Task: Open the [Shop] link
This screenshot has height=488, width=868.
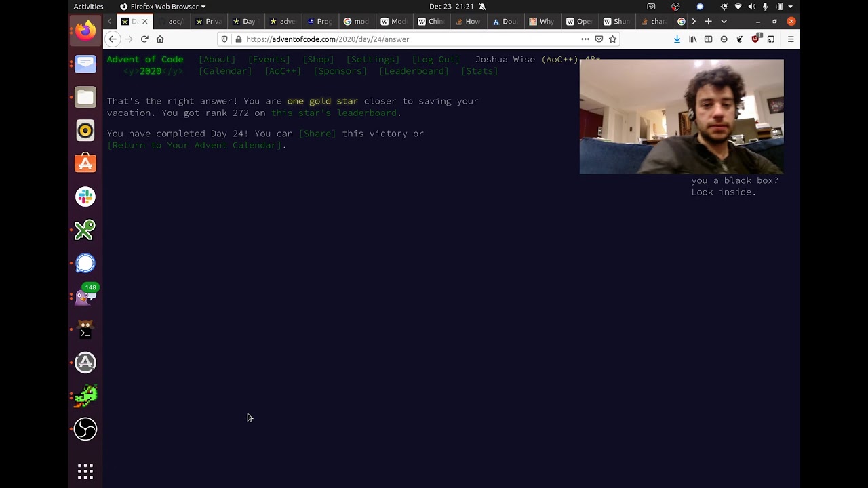Action: point(318,60)
